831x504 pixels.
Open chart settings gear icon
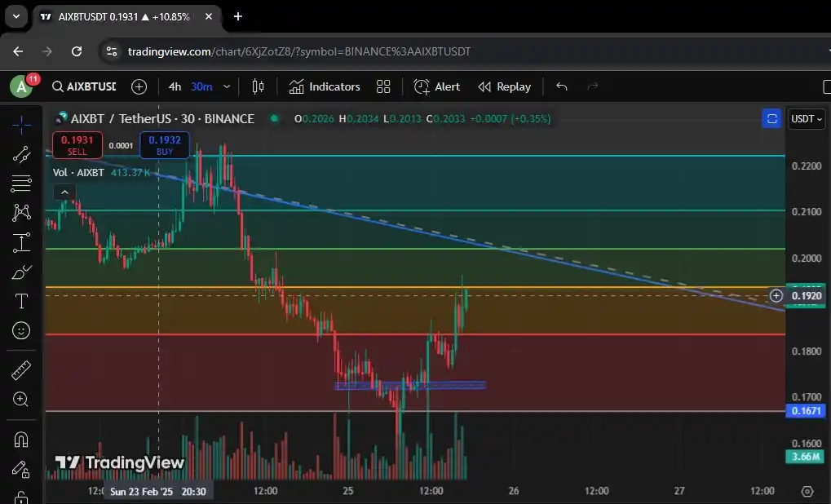point(807,491)
